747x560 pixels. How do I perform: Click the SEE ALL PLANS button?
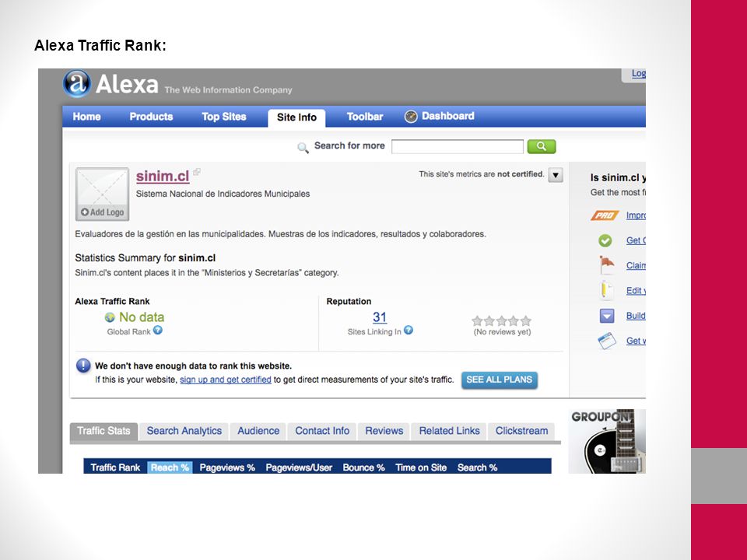pyautogui.click(x=500, y=380)
